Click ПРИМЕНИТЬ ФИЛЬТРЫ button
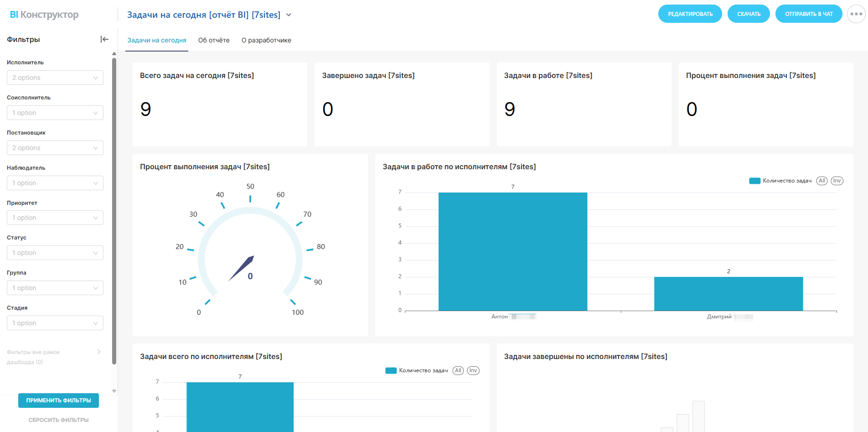This screenshot has width=868, height=432. (58, 400)
